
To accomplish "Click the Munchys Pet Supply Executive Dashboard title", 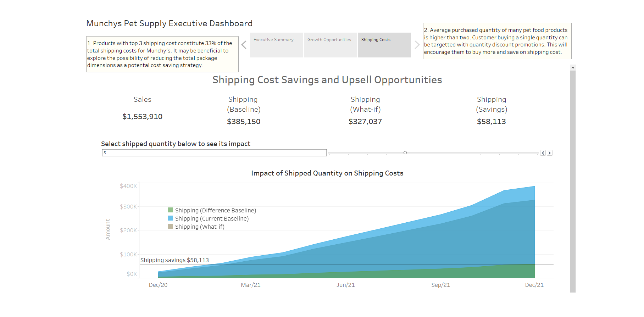I will (170, 23).
